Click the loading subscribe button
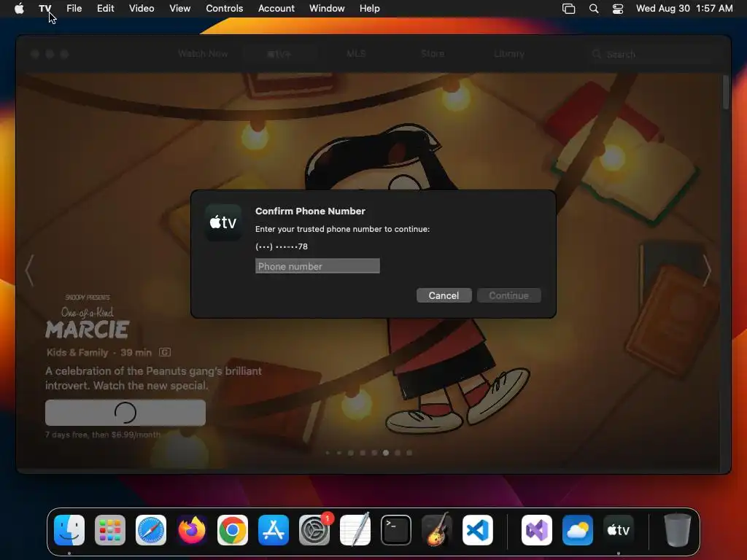Screen dimensions: 747x560 coord(125,413)
